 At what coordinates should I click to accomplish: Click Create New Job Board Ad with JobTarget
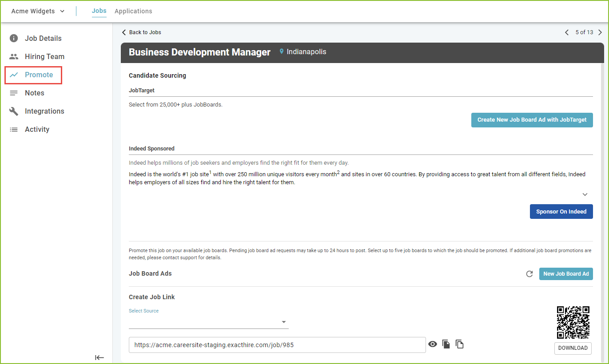pos(532,120)
